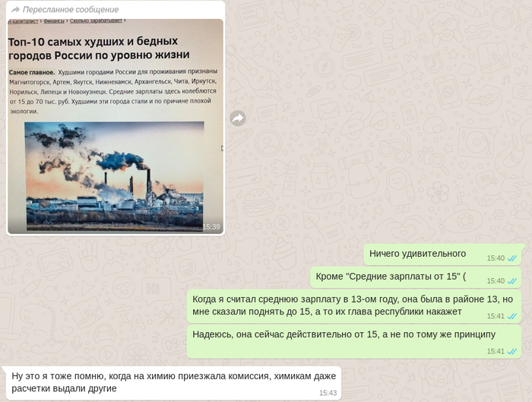
Task: Select the 'Кроме "Средние зарплаты от 15"' message
Action: pyautogui.click(x=403, y=277)
